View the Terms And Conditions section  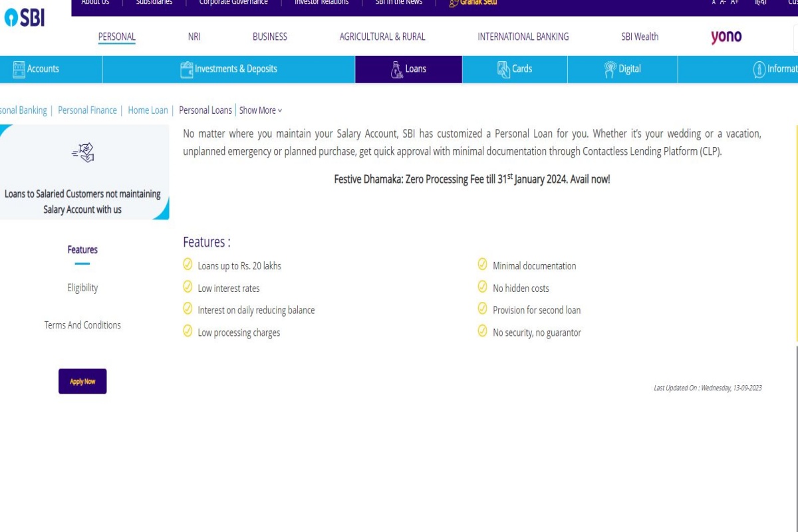pyautogui.click(x=82, y=325)
